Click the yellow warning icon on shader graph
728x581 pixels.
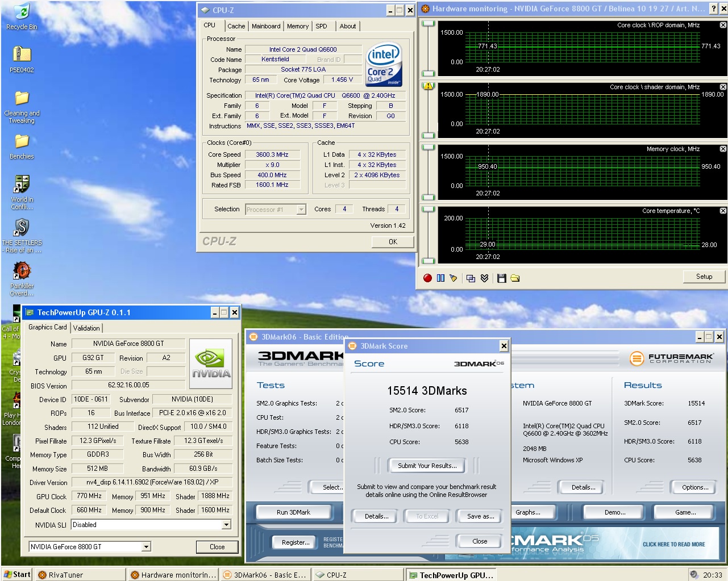click(x=429, y=86)
